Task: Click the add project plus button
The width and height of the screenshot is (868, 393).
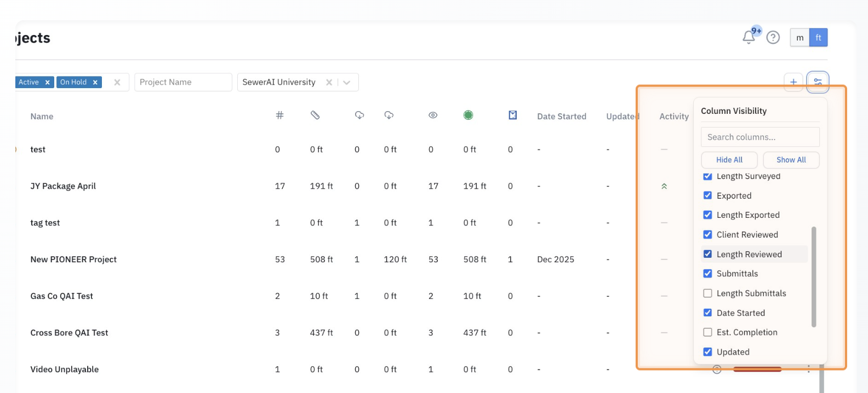Action: [793, 82]
